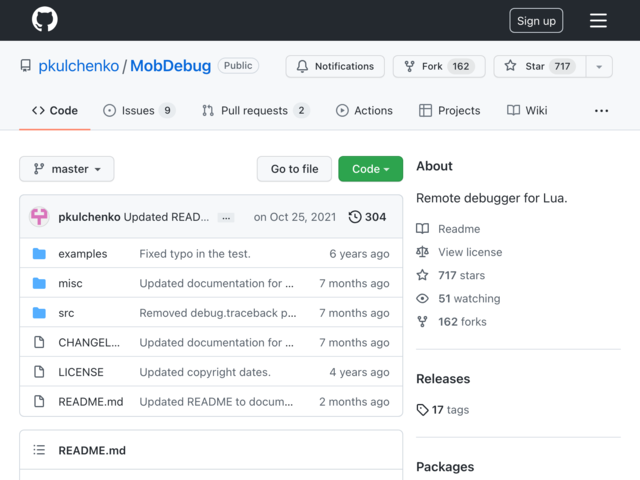Image resolution: width=640 pixels, height=480 pixels.
Task: Open the 17 tags link
Action: pyautogui.click(x=443, y=410)
